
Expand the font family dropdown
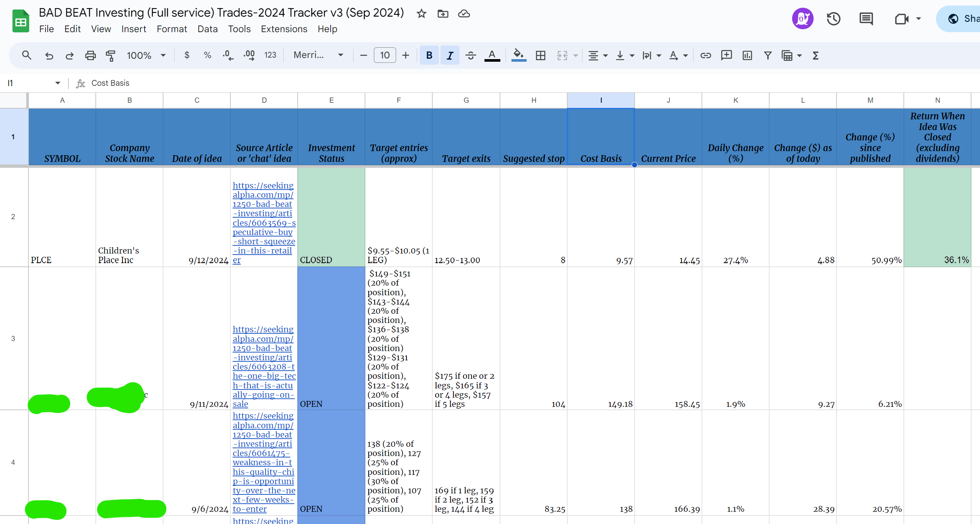[x=318, y=55]
